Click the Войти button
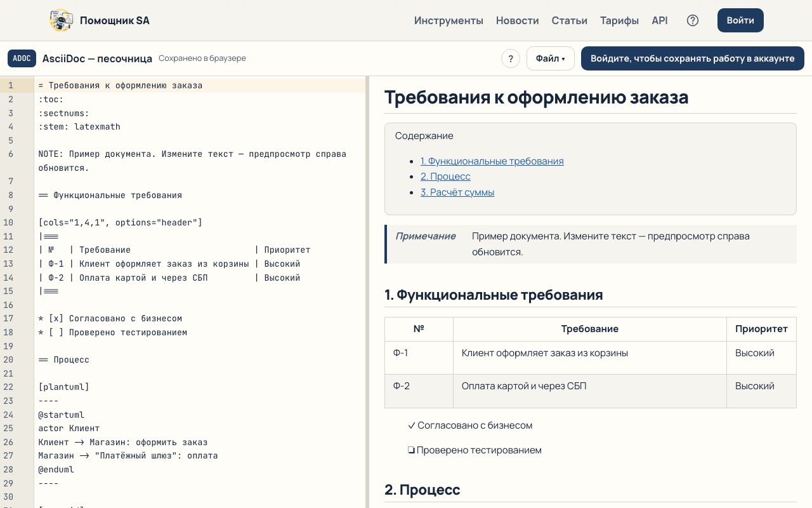The width and height of the screenshot is (812, 508). pyautogui.click(x=740, y=20)
